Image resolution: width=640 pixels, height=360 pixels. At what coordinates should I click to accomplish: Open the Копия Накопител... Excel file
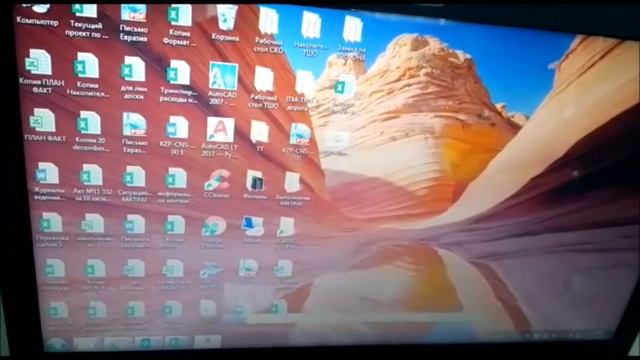[x=87, y=75]
